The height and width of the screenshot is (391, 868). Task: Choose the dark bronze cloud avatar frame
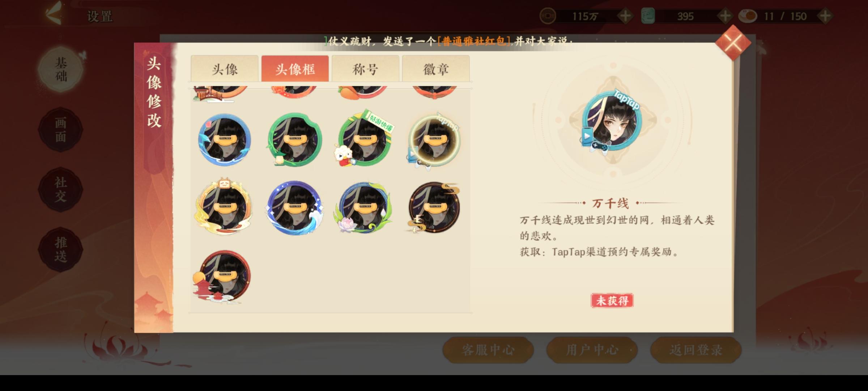[434, 208]
